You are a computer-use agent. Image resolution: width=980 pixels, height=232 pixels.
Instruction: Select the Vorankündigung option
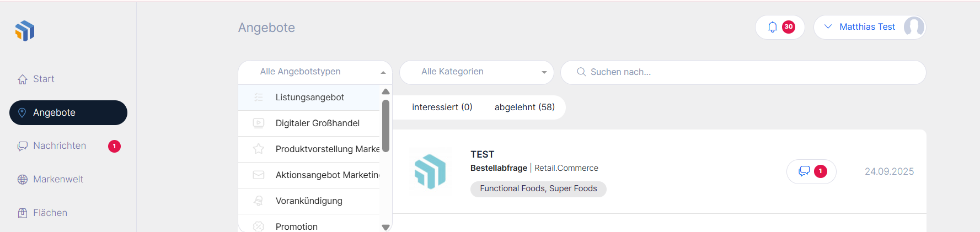click(309, 201)
